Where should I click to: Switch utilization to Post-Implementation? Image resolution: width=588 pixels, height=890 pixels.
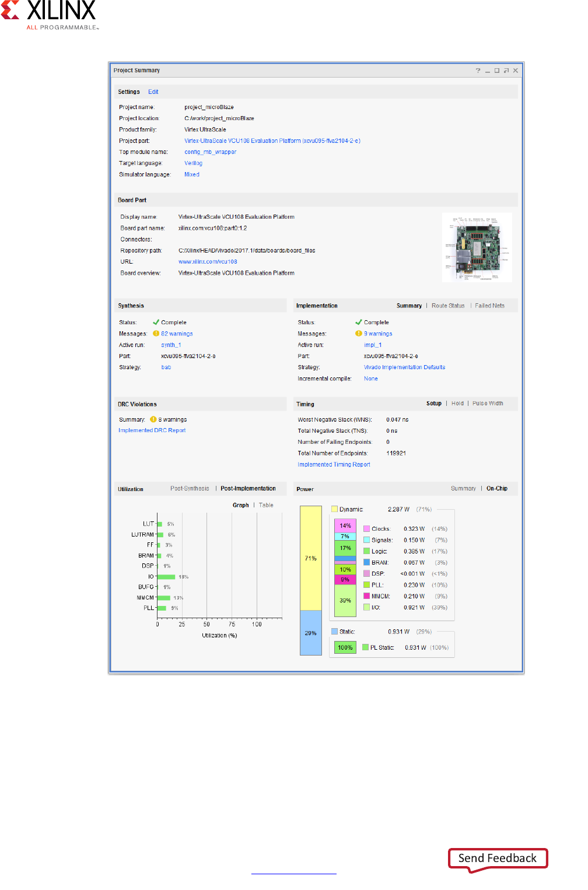(249, 489)
